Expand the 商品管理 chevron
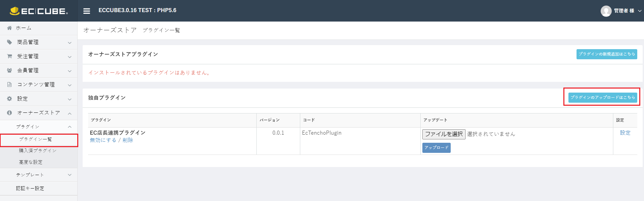The width and height of the screenshot is (644, 201). coord(69,43)
